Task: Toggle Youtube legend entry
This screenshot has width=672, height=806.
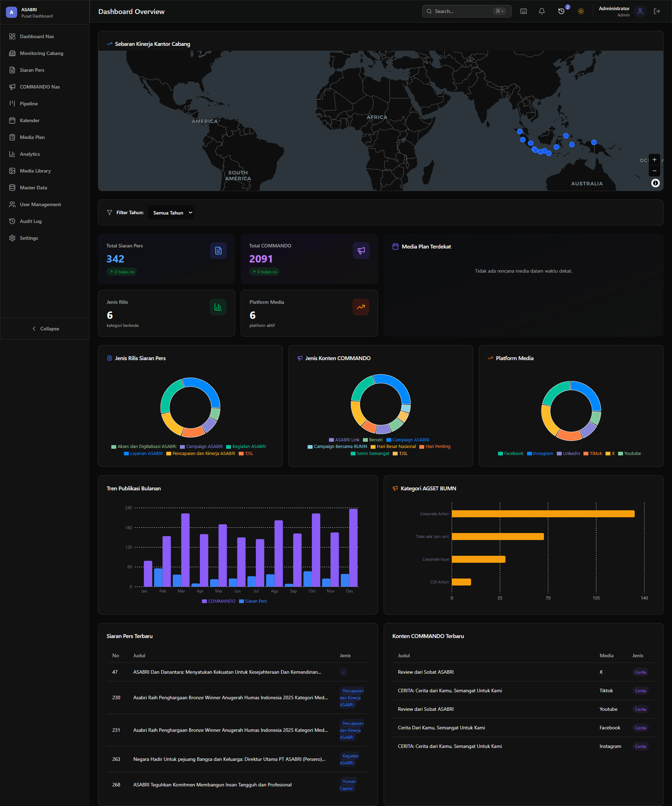Action: (629, 453)
